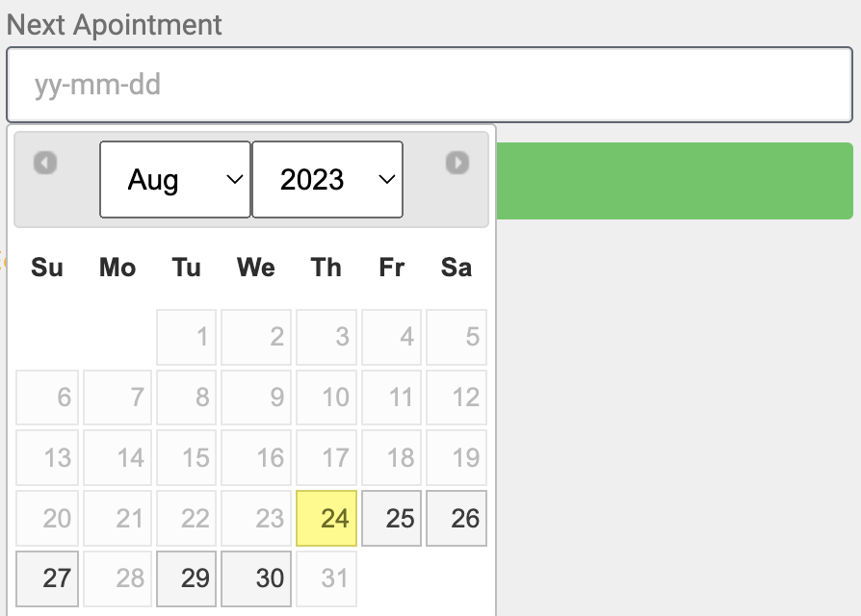Open the Aug month dropdown
The height and width of the screenshot is (616, 861).
(175, 179)
